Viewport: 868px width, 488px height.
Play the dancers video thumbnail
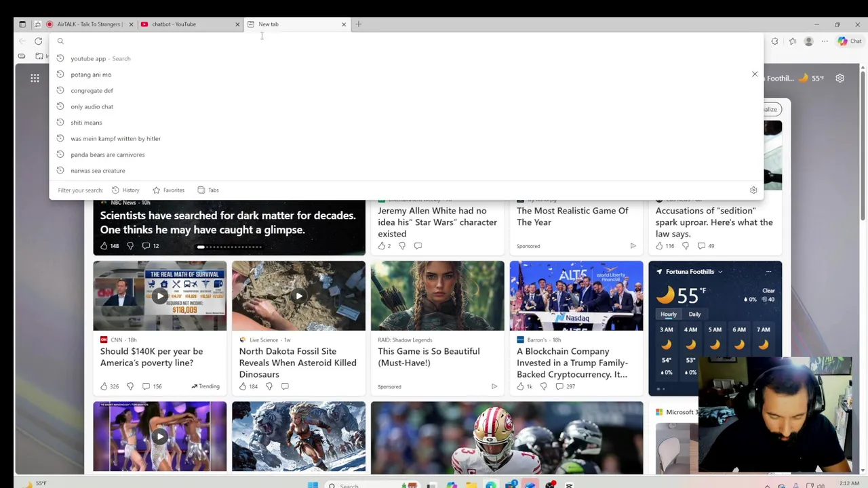click(160, 437)
